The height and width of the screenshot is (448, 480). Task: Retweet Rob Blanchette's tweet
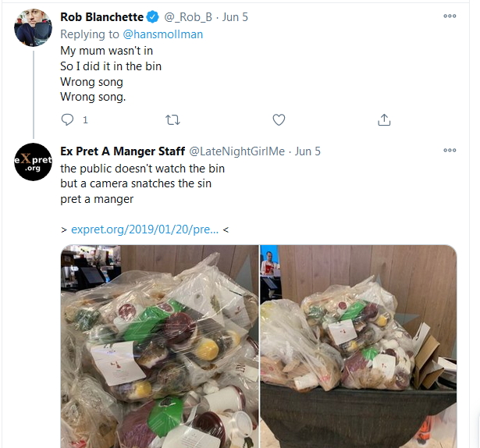[172, 119]
